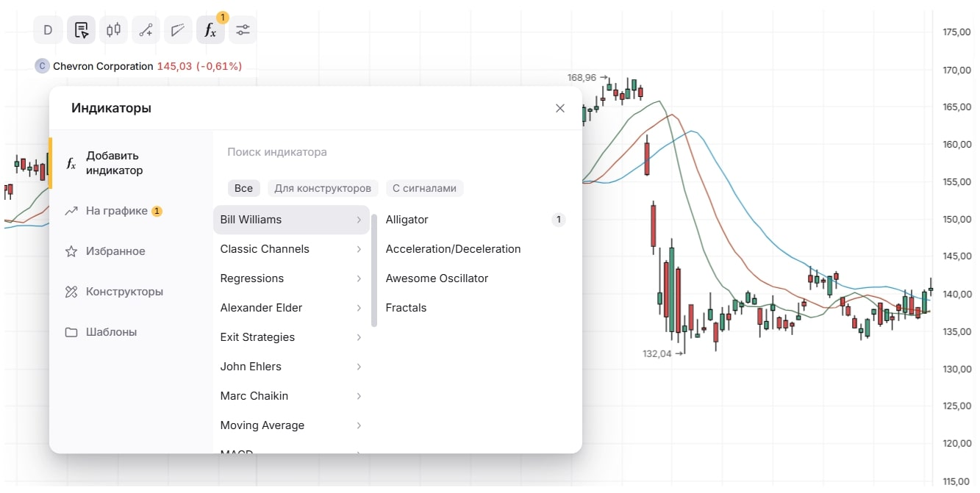This screenshot has height=493, width=980.
Task: Switch to На графике tab
Action: pyautogui.click(x=116, y=211)
